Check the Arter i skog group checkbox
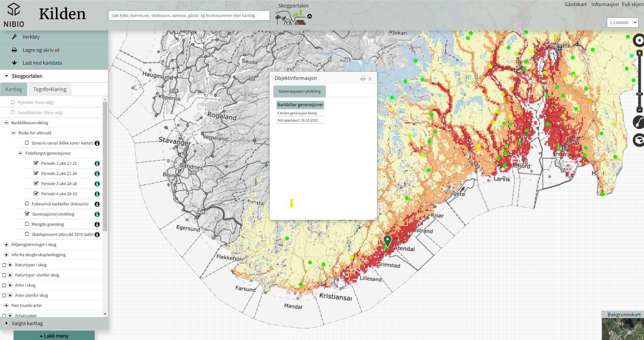Image resolution: width=644 pixels, height=340 pixels. 4,285
